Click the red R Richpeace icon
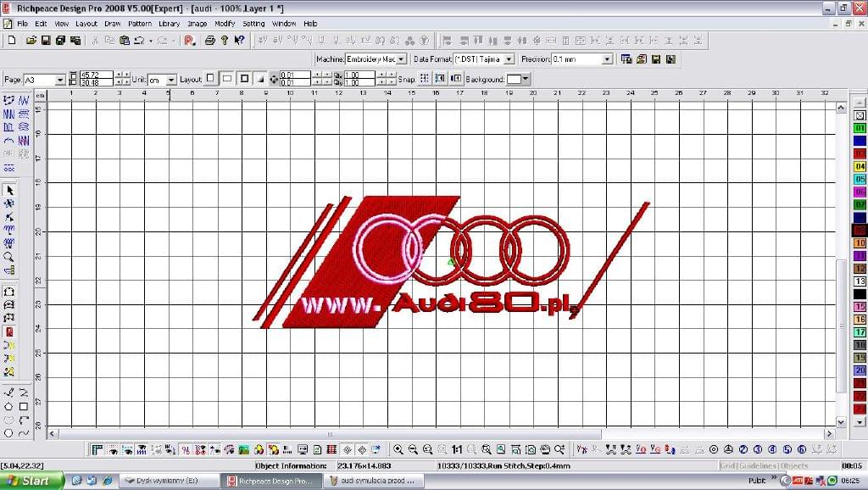868x490 pixels. tap(189, 41)
